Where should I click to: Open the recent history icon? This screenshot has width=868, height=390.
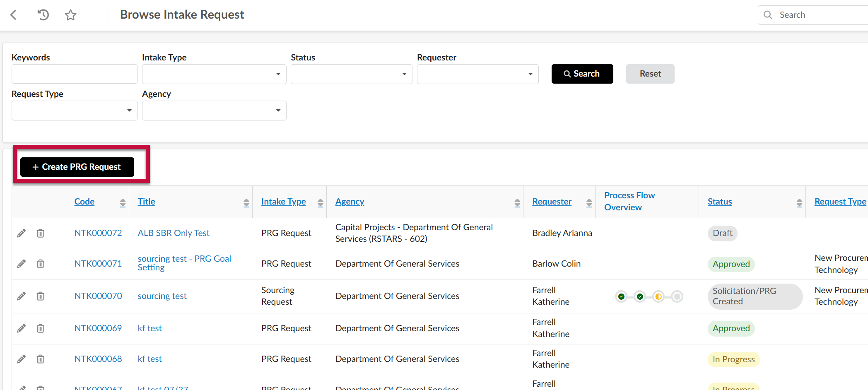(43, 15)
